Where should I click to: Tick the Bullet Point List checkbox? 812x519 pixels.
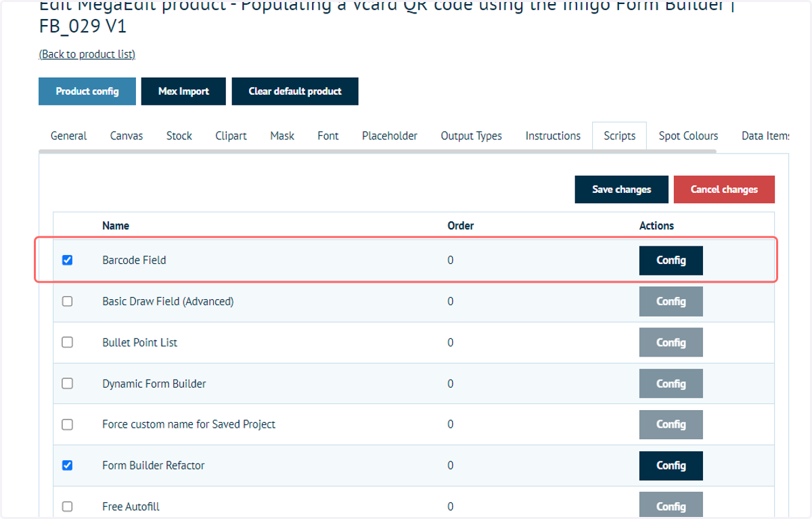tap(67, 342)
